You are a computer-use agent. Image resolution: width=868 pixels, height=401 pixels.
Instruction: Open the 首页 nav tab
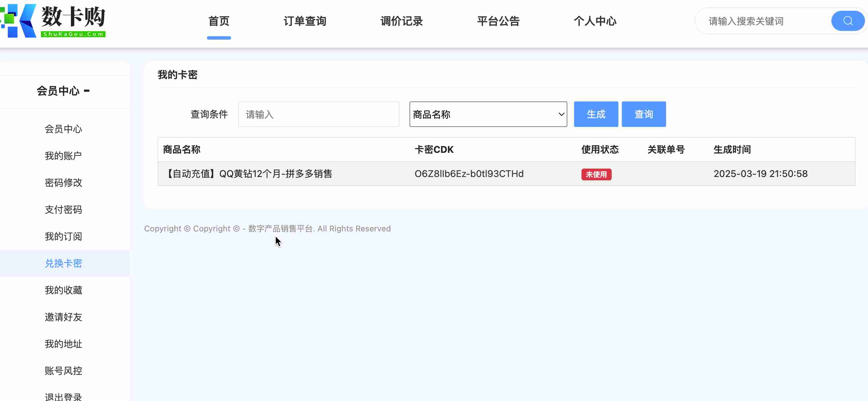[x=219, y=21]
